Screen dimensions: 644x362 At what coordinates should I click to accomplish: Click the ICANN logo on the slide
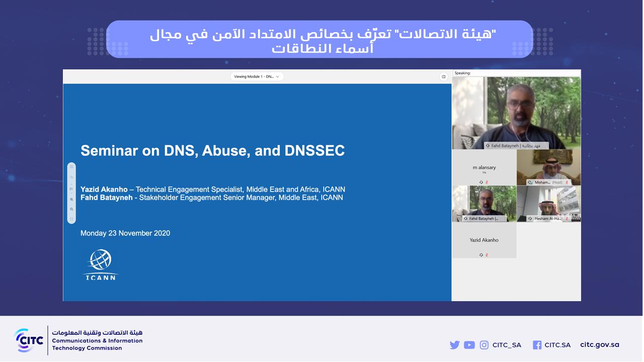tap(100, 265)
